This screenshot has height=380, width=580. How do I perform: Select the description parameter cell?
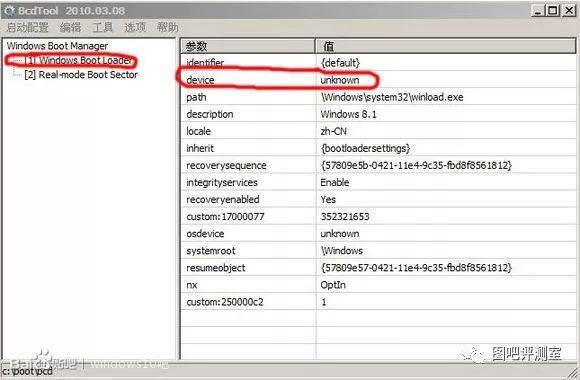249,114
